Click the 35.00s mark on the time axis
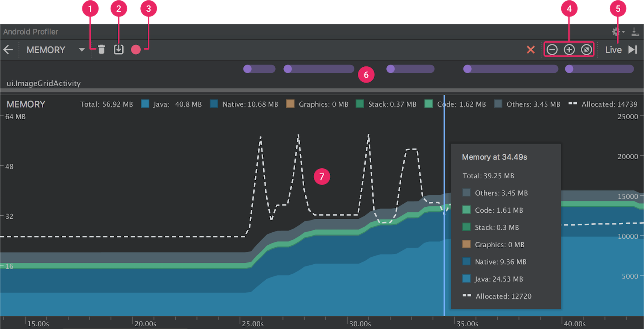The width and height of the screenshot is (644, 329). pos(468,324)
